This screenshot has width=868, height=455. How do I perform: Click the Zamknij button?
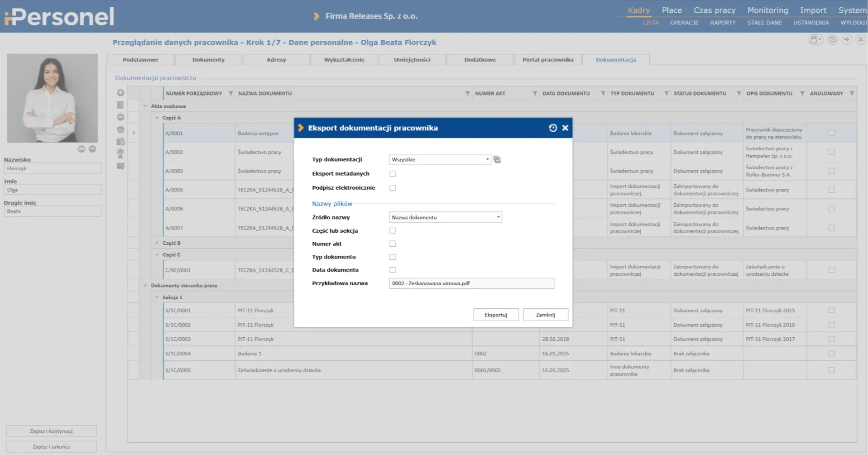click(x=545, y=315)
